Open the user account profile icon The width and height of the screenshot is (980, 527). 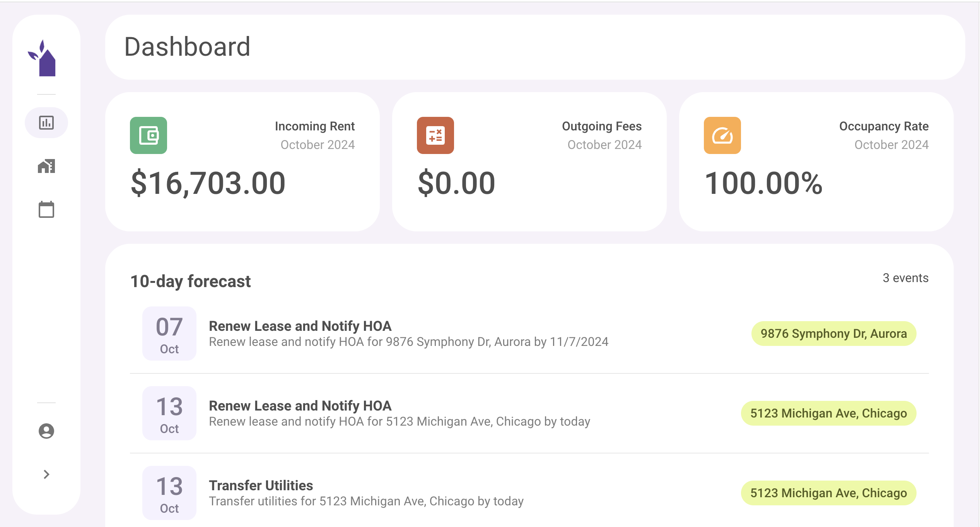(x=46, y=431)
